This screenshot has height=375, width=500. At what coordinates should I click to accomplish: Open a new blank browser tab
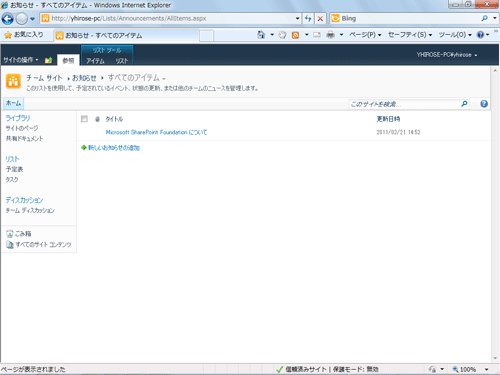pos(207,36)
